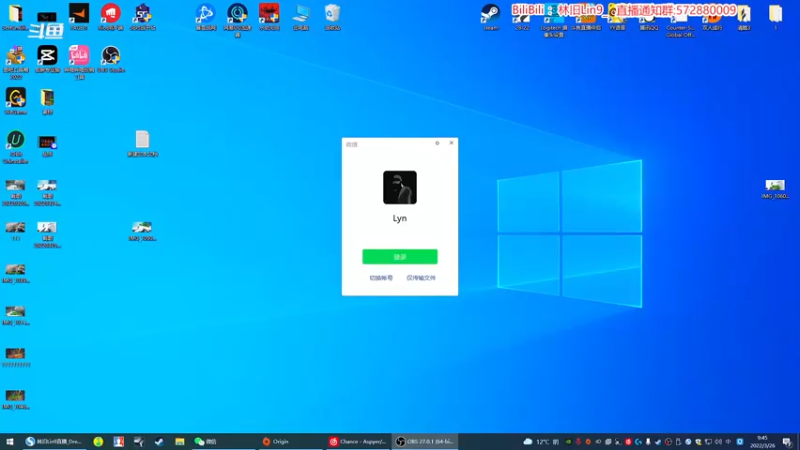The width and height of the screenshot is (800, 450).
Task: Open the Recycle Bin
Action: click(332, 17)
